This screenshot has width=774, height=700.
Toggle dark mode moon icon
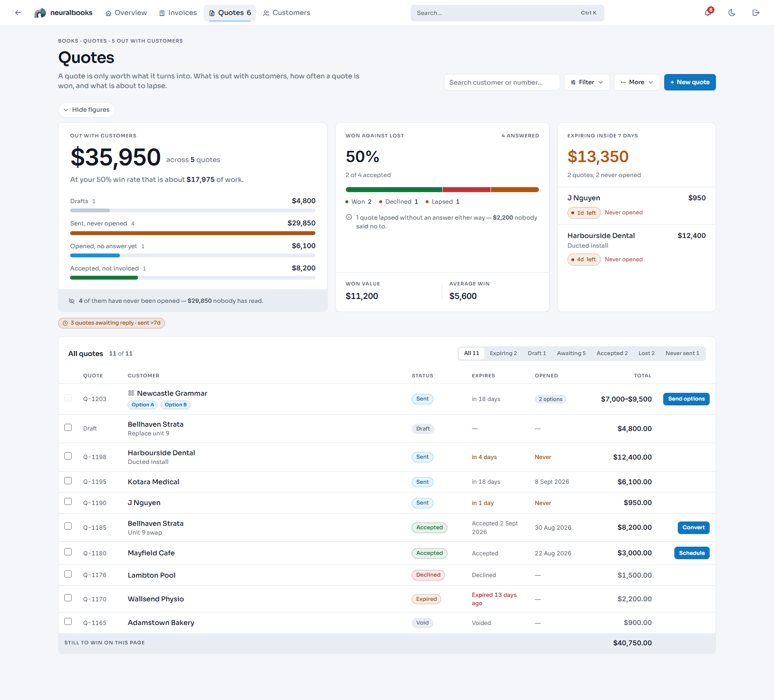(732, 13)
